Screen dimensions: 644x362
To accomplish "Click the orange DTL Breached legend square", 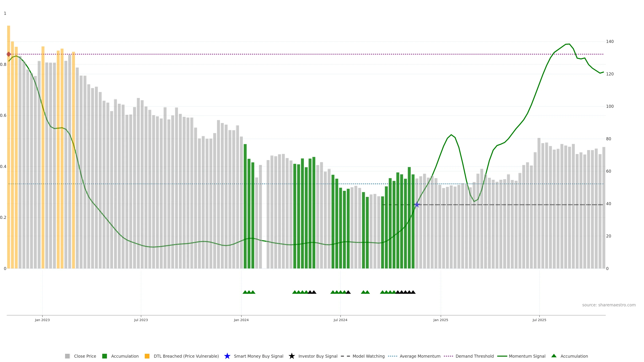I will [x=147, y=356].
